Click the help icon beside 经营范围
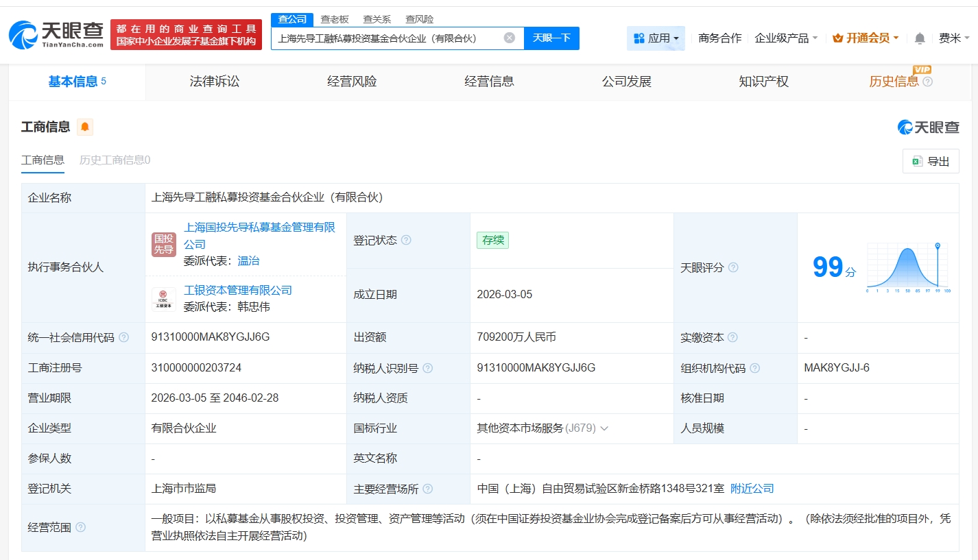This screenshot has width=978, height=560. pos(81,527)
